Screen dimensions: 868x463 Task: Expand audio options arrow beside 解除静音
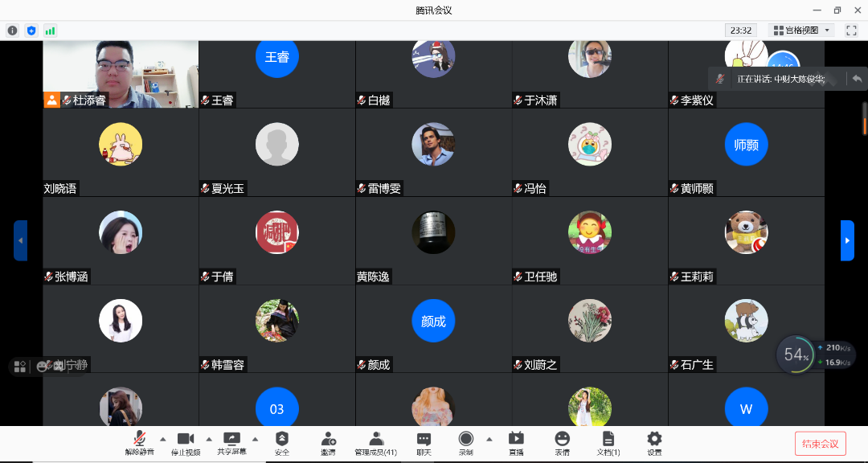163,439
